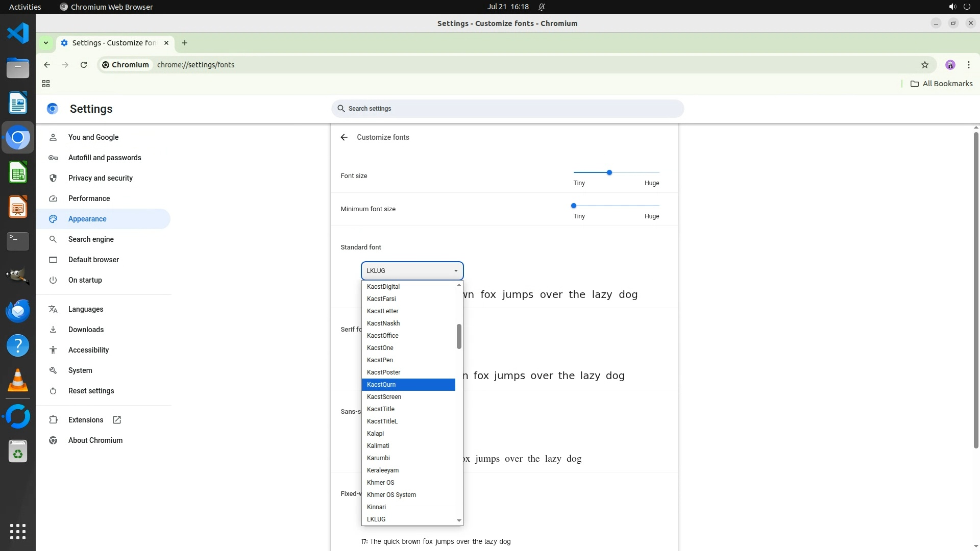Image resolution: width=980 pixels, height=551 pixels.
Task: Launch Visual Studio Code from dock
Action: click(x=18, y=34)
